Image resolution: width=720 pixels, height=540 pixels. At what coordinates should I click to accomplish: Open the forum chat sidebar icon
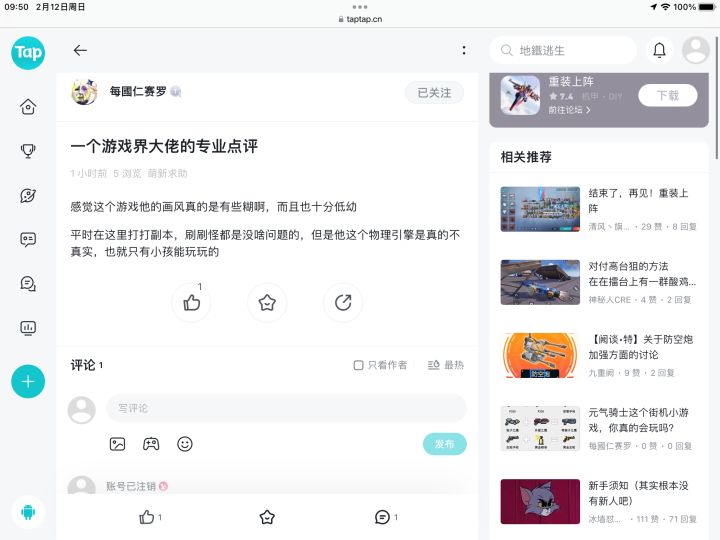[28, 283]
